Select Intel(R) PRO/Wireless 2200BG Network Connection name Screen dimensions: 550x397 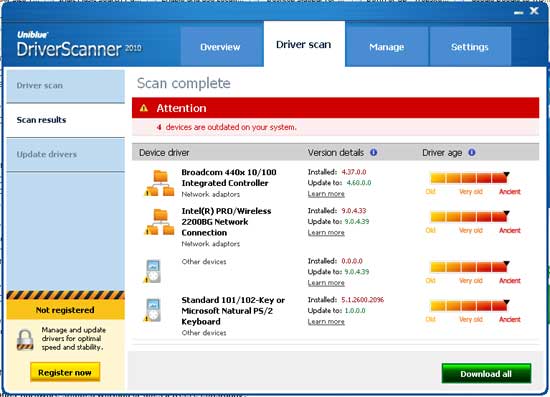(x=226, y=222)
